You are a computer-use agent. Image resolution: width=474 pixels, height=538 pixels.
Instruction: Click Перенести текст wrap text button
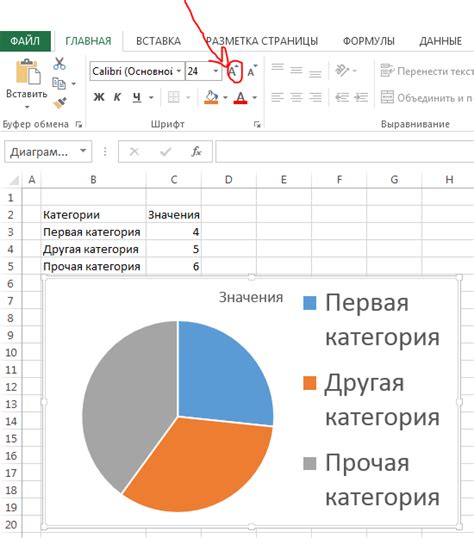point(427,71)
